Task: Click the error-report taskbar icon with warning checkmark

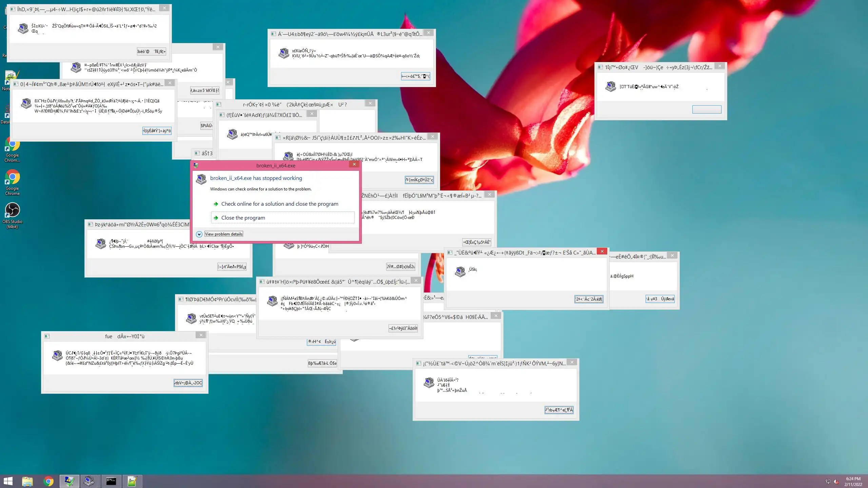Action: coord(69,481)
